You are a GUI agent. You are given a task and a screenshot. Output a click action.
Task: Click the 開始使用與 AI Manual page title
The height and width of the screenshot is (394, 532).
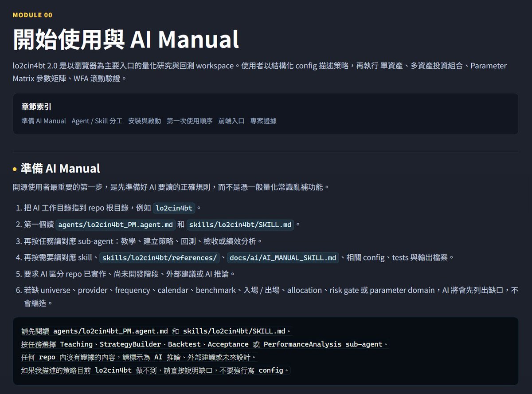point(126,39)
